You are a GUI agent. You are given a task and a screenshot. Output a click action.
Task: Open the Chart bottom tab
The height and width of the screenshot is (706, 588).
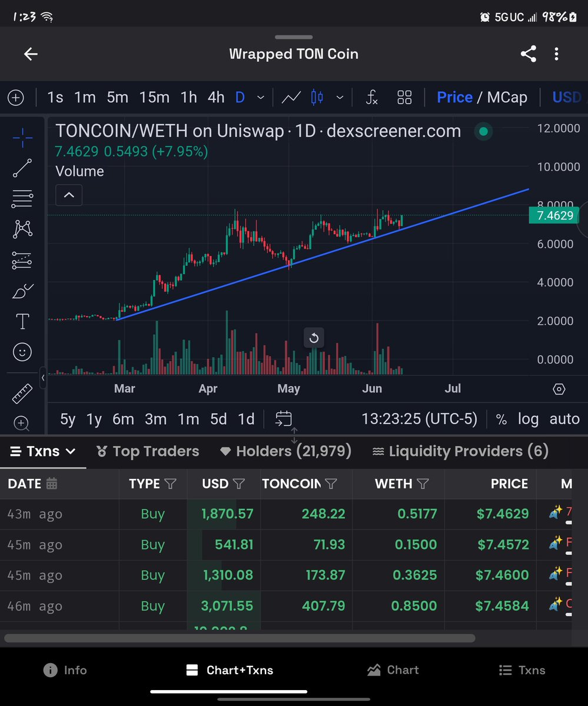393,670
